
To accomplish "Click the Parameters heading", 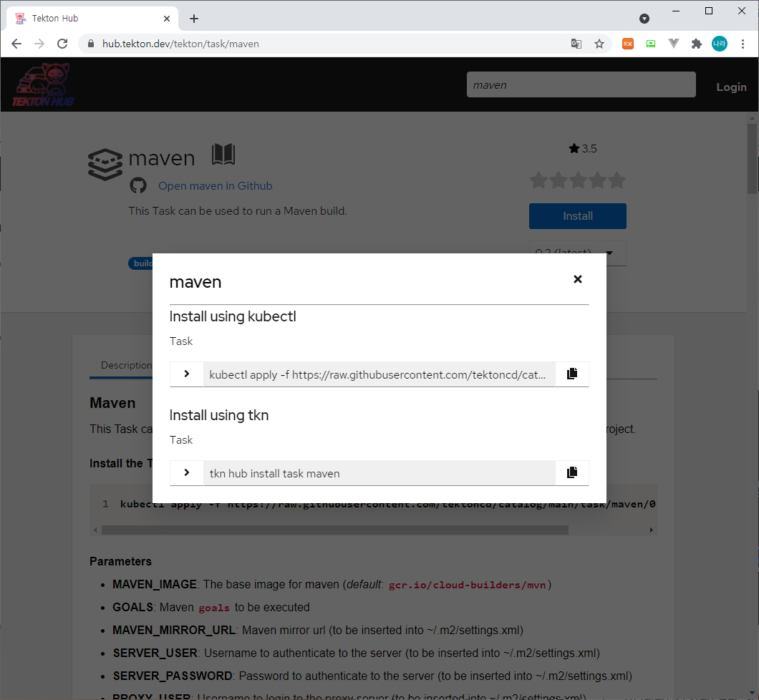I will tap(120, 561).
